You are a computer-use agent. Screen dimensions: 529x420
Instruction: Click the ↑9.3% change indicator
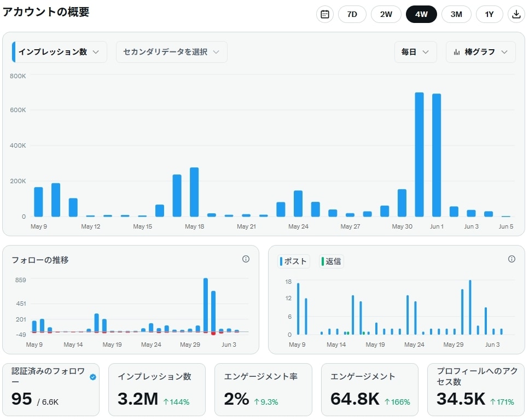coord(266,402)
